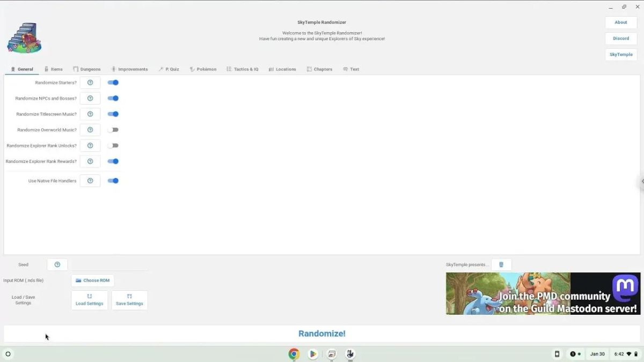This screenshot has height=362, width=644.
Task: Open the Discord link button
Action: click(x=621, y=39)
